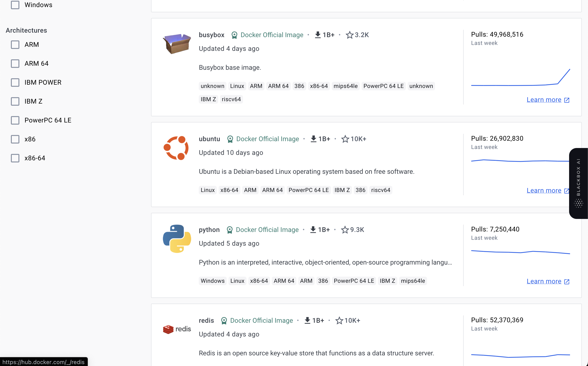Open python Learn more link
The height and width of the screenshot is (366, 588).
tap(548, 281)
